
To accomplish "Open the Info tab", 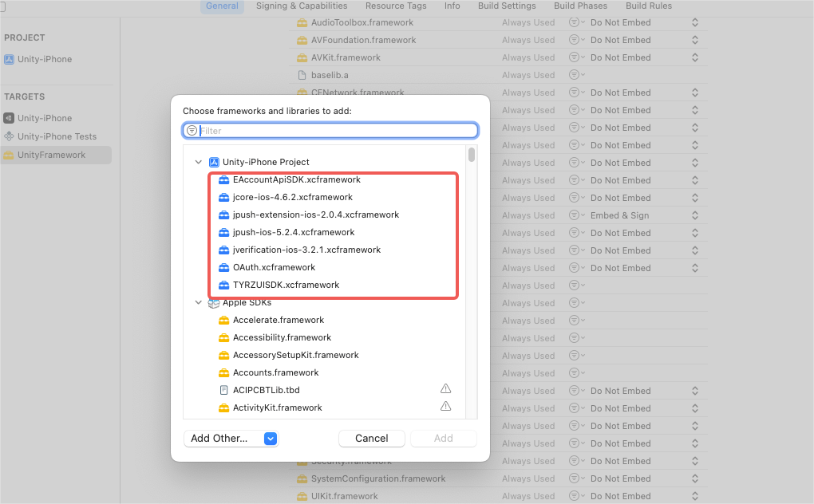I will tap(452, 6).
